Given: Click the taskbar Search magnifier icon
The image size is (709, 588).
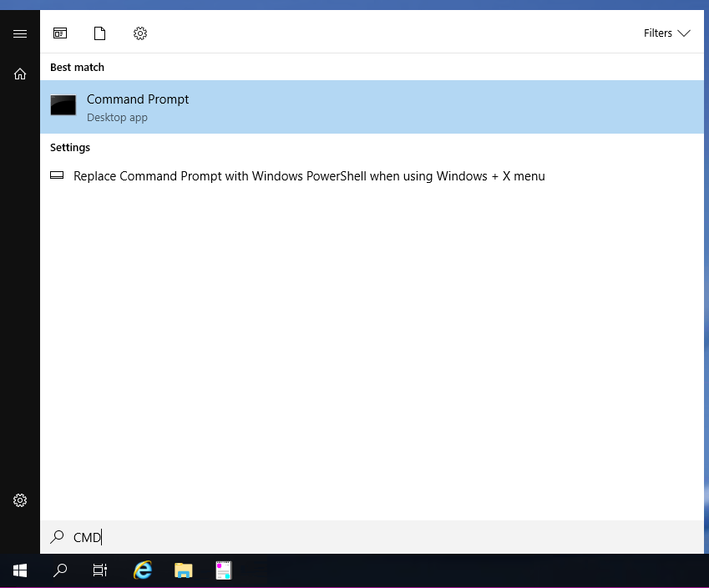Looking at the screenshot, I should 60,570.
